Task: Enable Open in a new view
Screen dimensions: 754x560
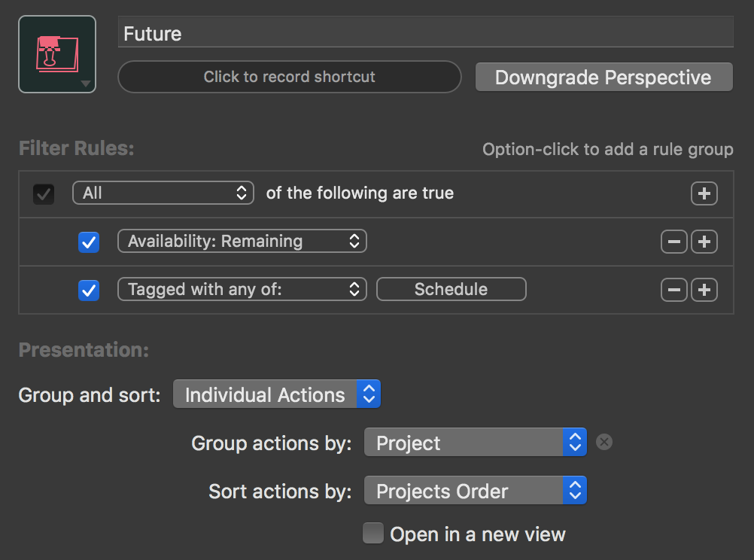Action: click(372, 534)
